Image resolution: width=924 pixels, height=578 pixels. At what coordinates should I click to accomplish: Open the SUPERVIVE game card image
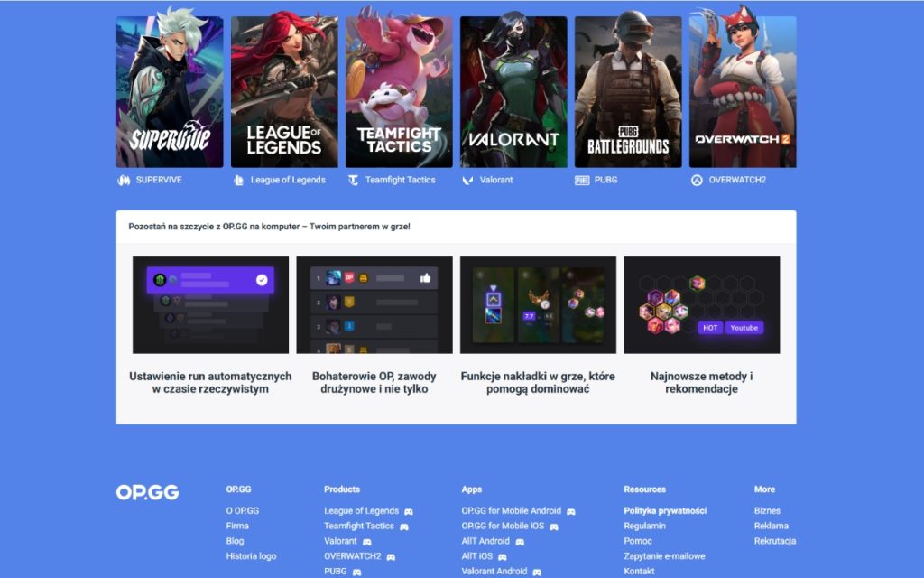coord(170,91)
